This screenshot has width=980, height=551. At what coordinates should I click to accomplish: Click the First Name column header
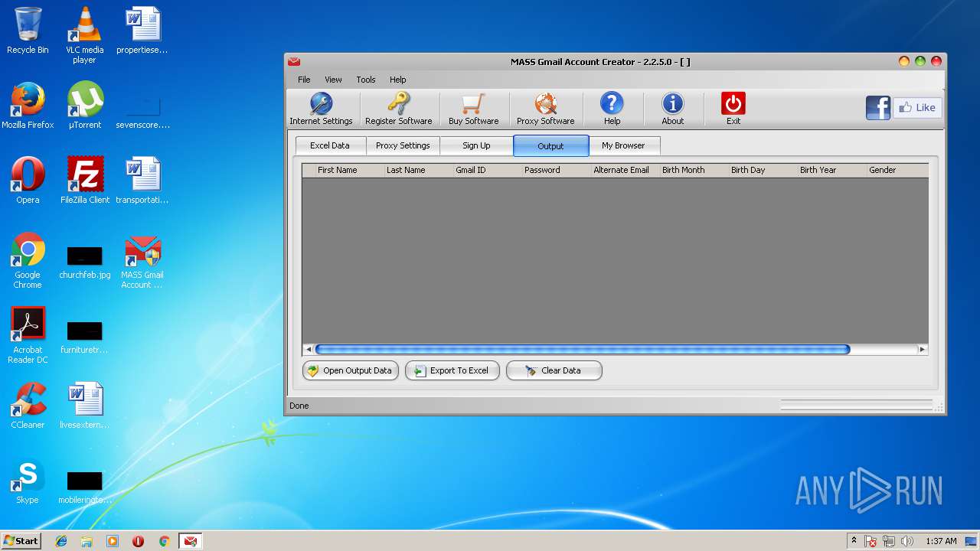pos(349,170)
